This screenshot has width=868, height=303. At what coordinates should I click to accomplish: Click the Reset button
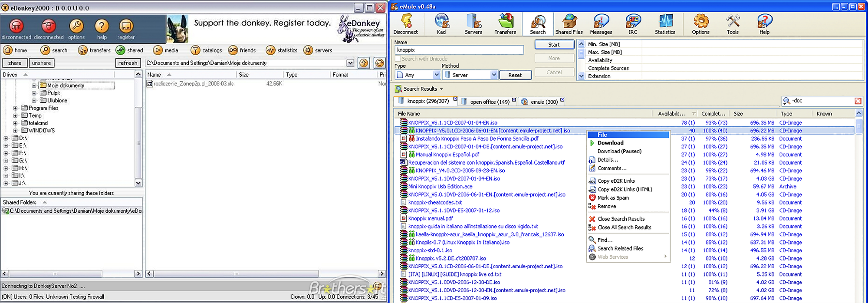point(515,75)
